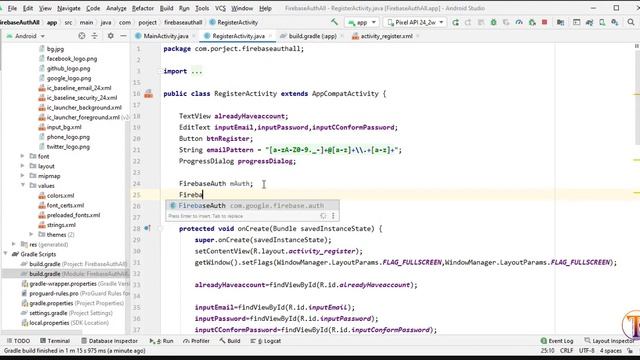Open the TODO tool window

click(18, 341)
